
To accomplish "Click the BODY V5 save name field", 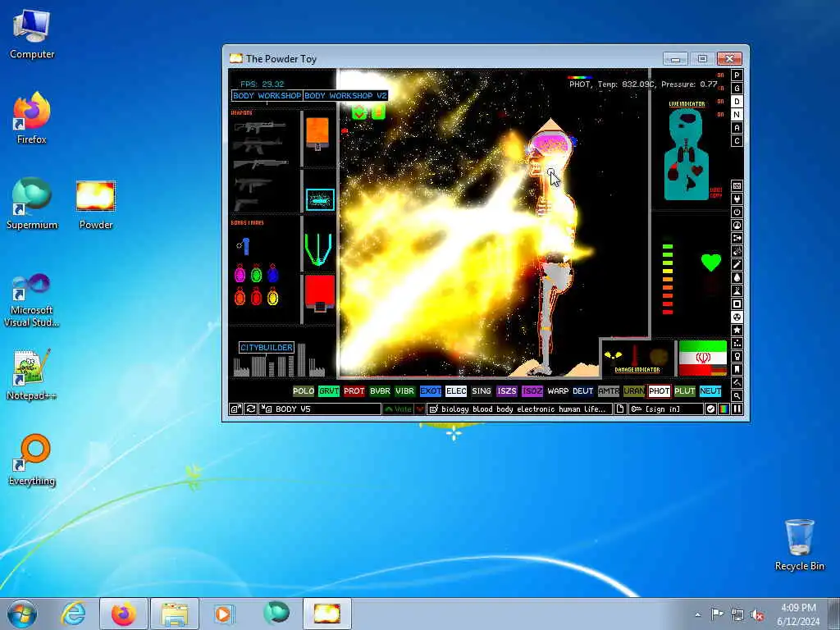I will point(321,409).
